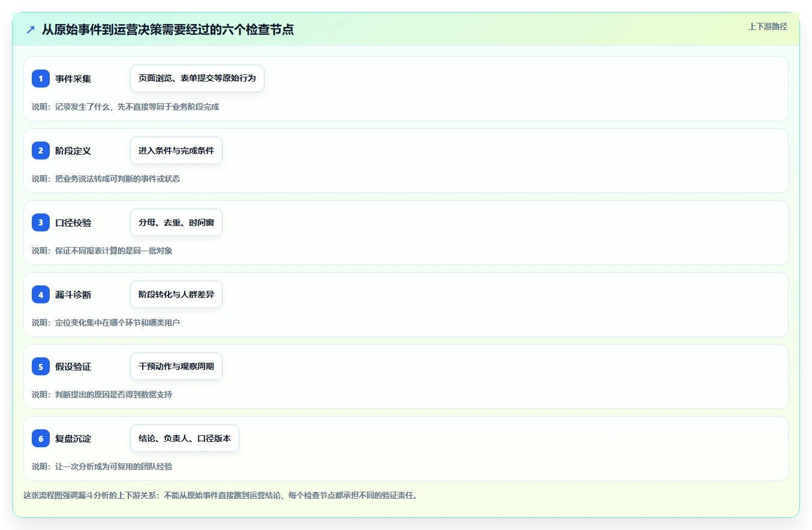Screen dimensions: 812x530
Task: Click the note 定位变化集中在哪个环节和哪类用户
Action: point(118,323)
